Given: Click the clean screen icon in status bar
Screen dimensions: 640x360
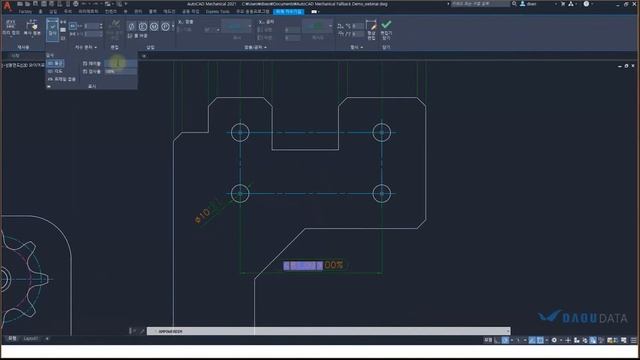Looking at the screenshot, I should pyautogui.click(x=623, y=340).
